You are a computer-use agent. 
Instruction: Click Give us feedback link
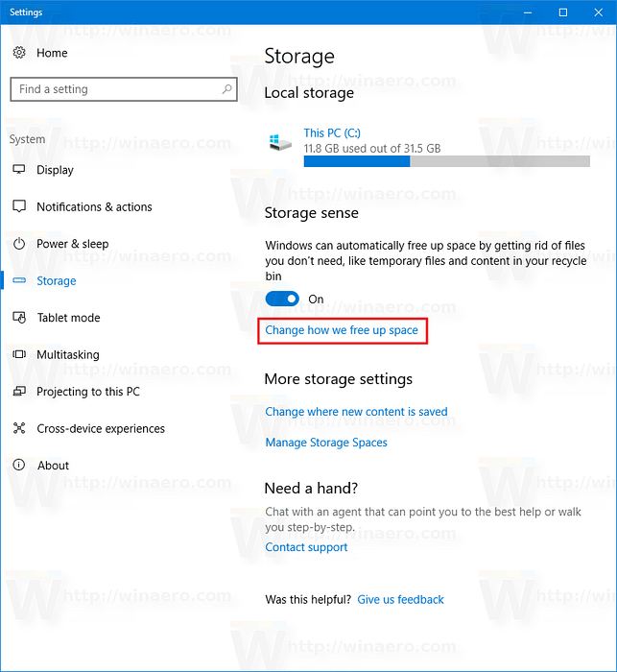tap(400, 600)
